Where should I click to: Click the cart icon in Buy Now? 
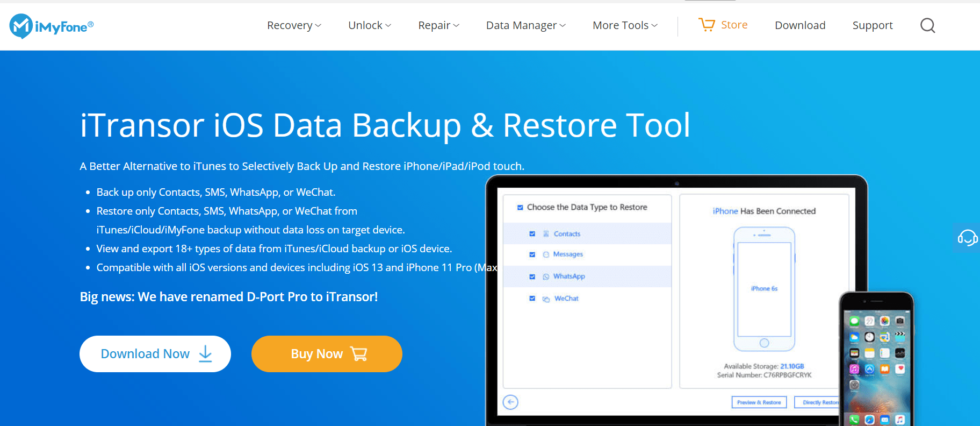tap(359, 354)
